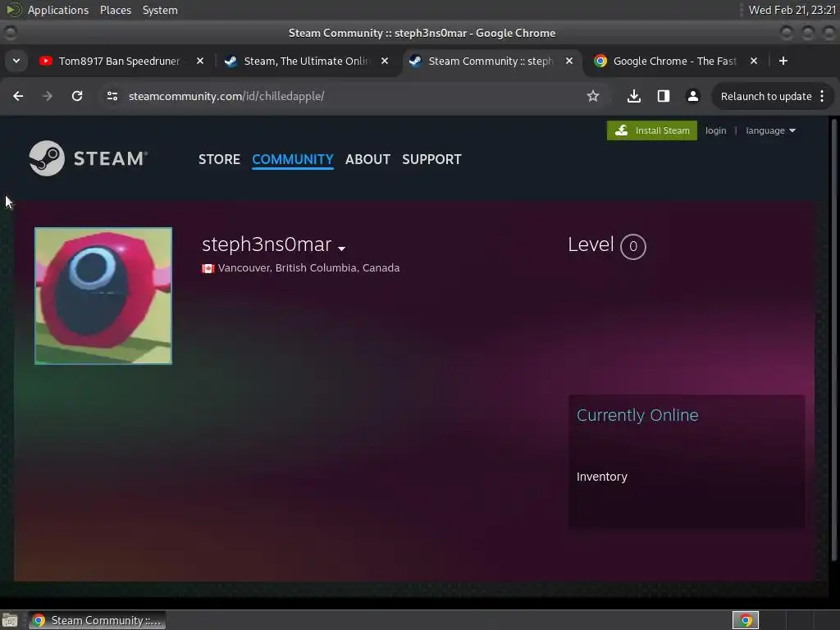Screen dimensions: 840x630
Task: Click the Steam Community taskbar window button
Action: coord(97,620)
